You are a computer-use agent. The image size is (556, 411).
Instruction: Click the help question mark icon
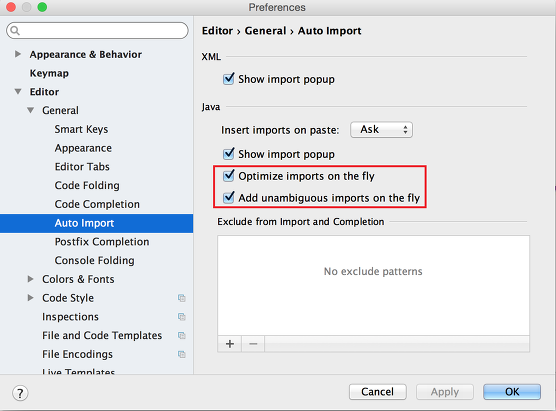[x=20, y=393]
